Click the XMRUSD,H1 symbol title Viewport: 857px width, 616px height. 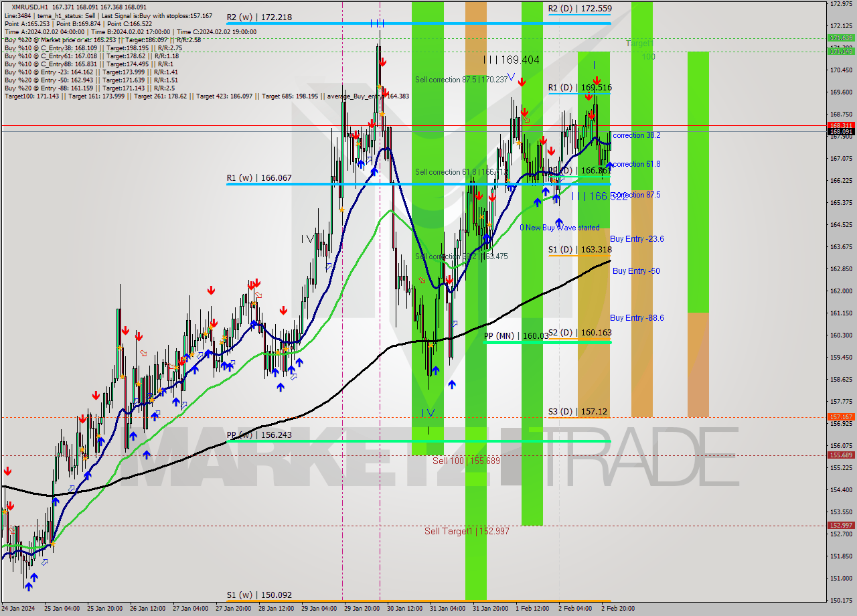point(29,7)
